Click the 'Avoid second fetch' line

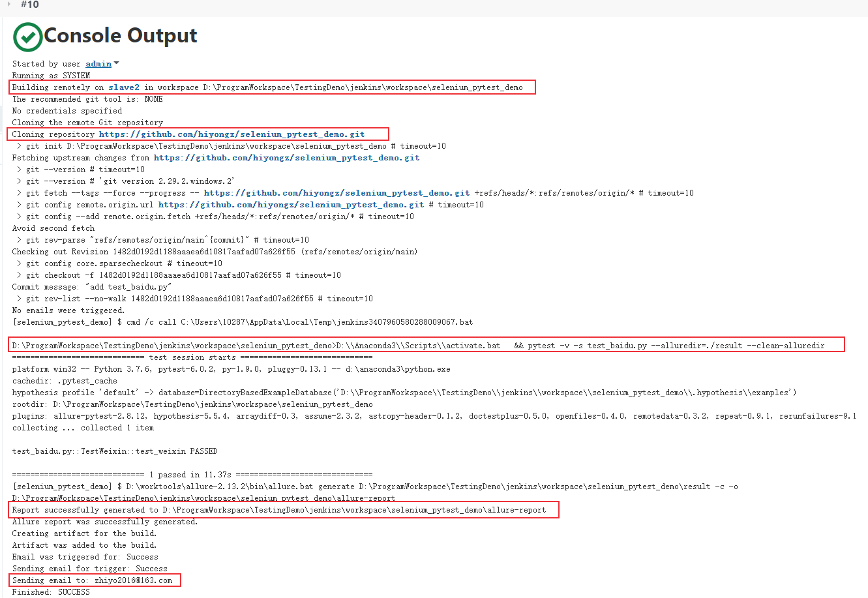tap(53, 228)
